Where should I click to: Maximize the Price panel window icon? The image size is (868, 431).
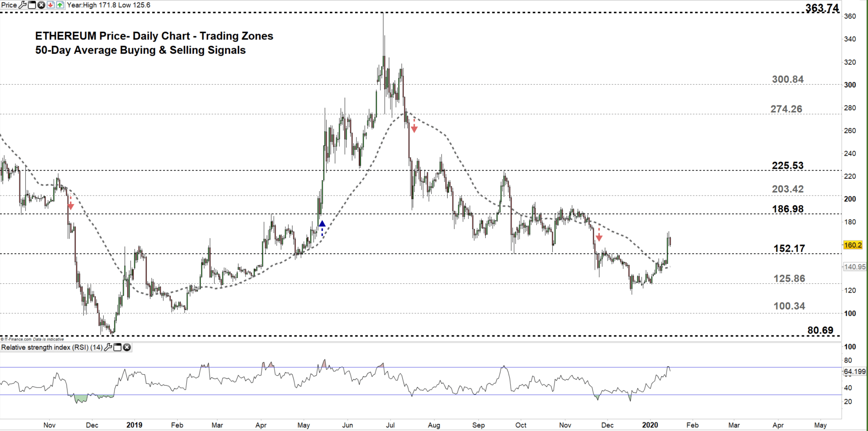coord(32,5)
